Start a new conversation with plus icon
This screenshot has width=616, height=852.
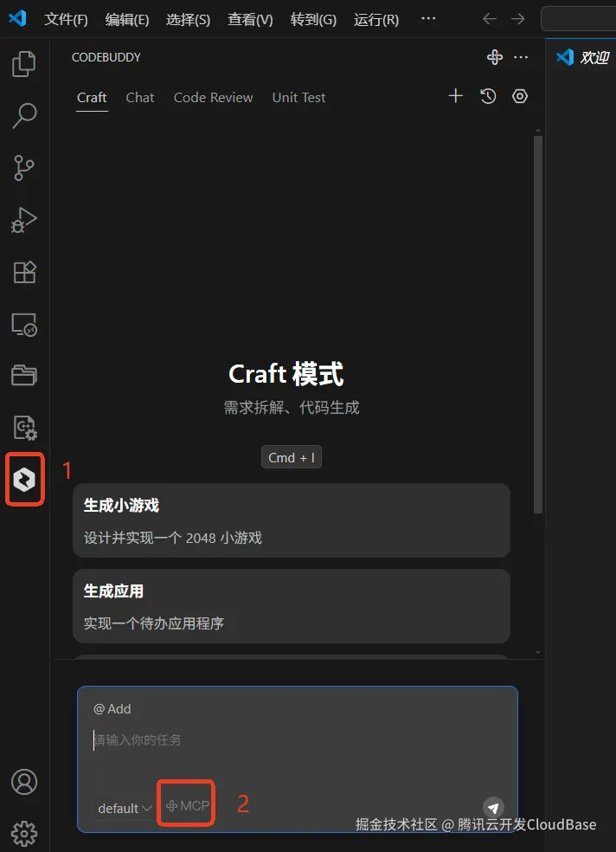[455, 96]
